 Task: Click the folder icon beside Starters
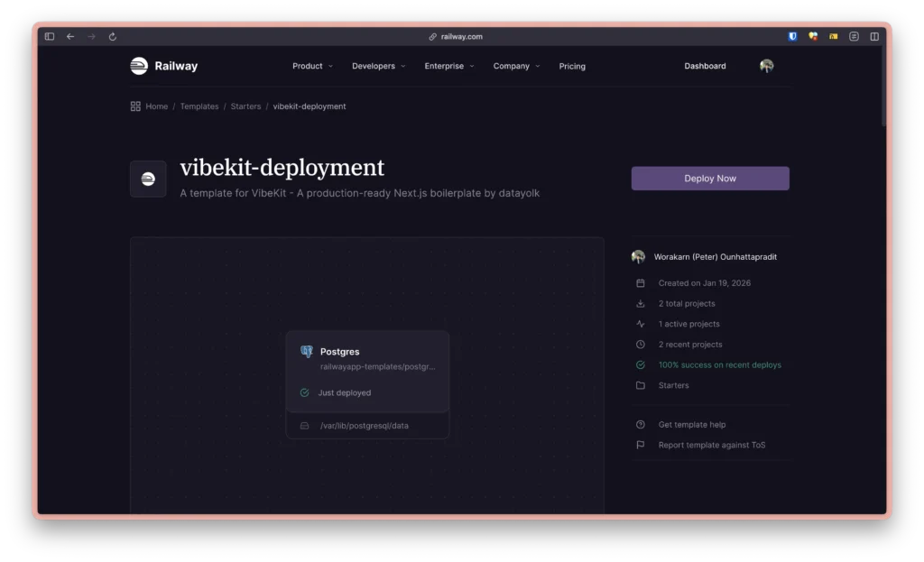coord(641,385)
